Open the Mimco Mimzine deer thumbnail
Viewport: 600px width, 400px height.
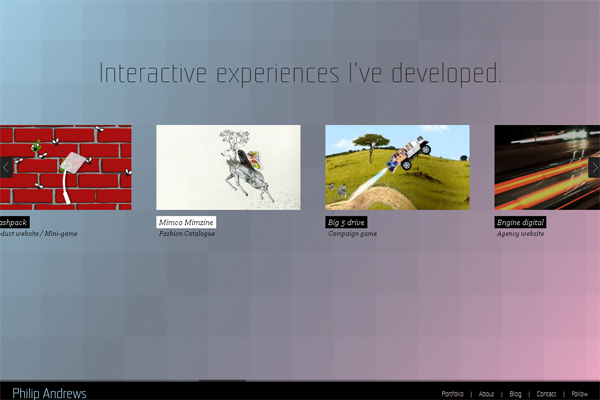pos(228,167)
